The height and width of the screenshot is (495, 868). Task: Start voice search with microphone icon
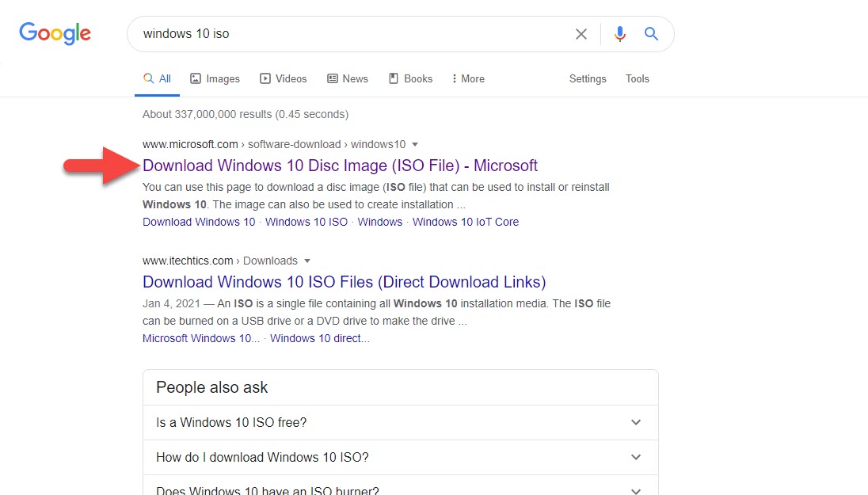click(x=620, y=34)
